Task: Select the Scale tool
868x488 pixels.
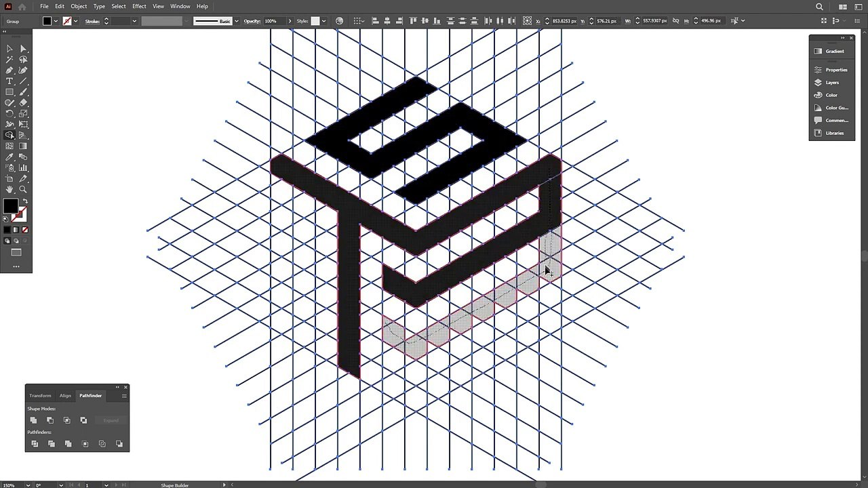Action: coord(23,114)
